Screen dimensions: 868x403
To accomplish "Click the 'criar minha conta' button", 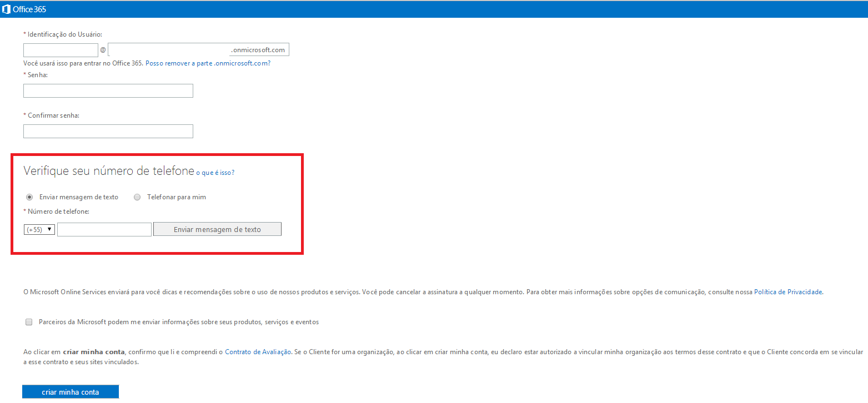I will point(71,392).
